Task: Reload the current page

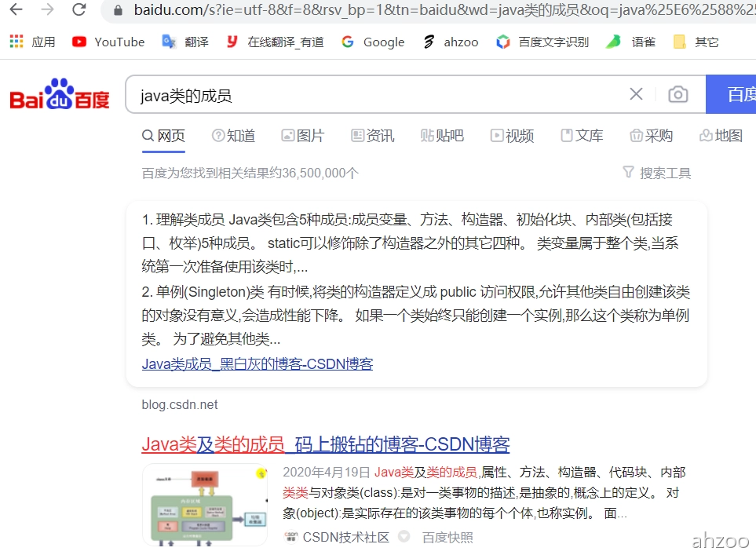Action: [79, 11]
